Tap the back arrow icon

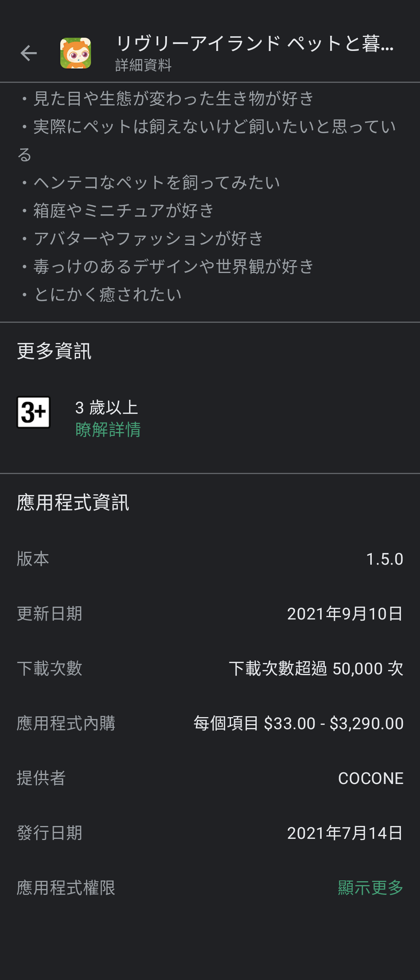click(28, 53)
